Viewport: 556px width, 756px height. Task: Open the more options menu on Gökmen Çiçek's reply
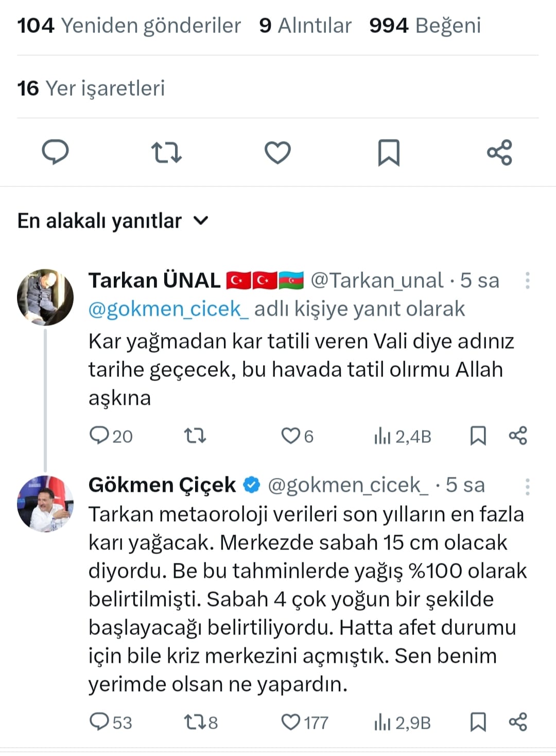[x=527, y=486]
